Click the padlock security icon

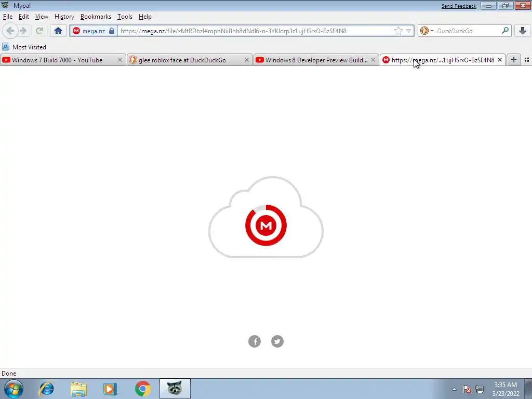point(112,31)
